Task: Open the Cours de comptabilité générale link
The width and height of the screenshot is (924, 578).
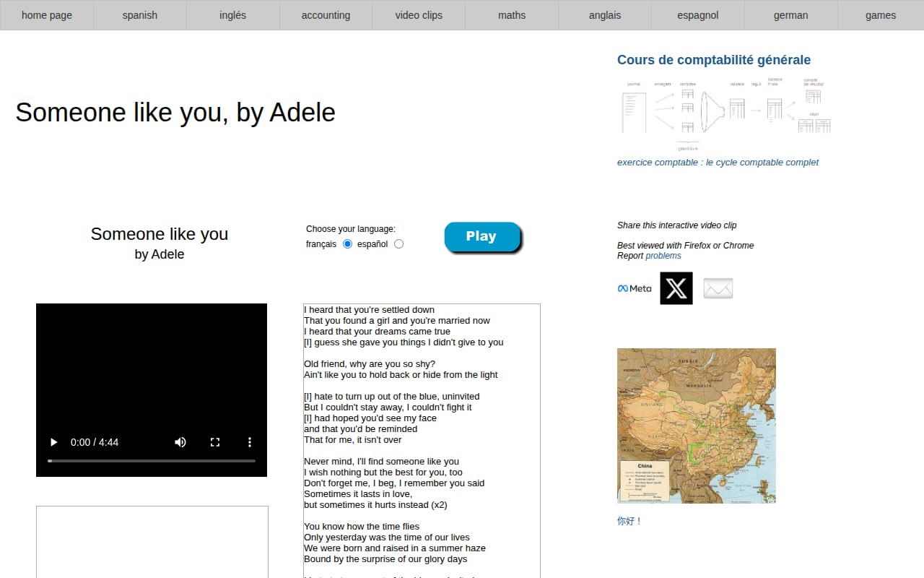Action: point(714,60)
